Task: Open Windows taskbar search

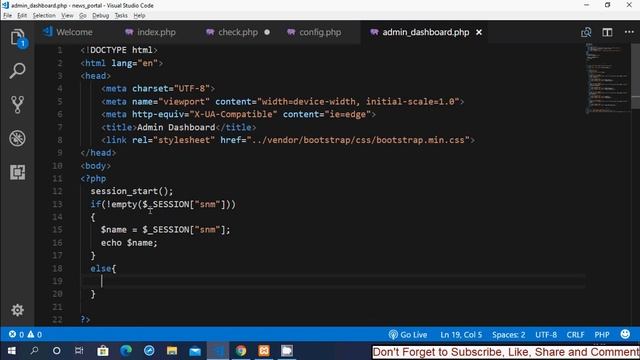Action: (34, 351)
